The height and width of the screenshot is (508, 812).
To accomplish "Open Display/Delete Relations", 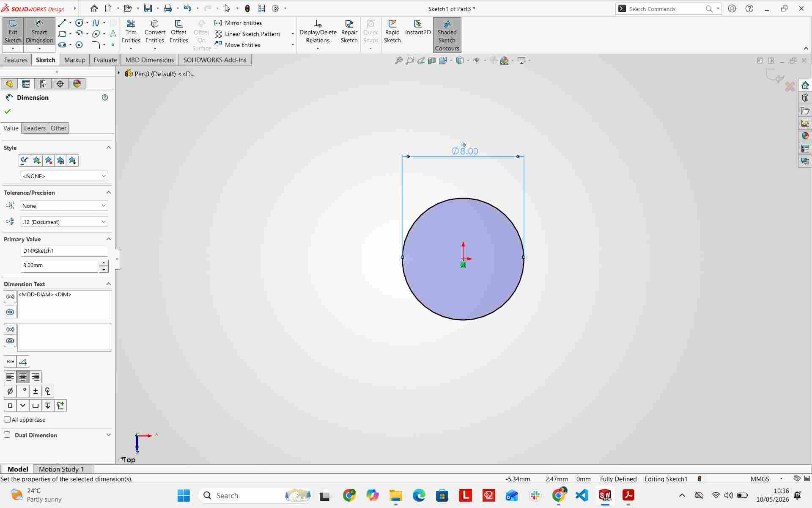I will [318, 32].
